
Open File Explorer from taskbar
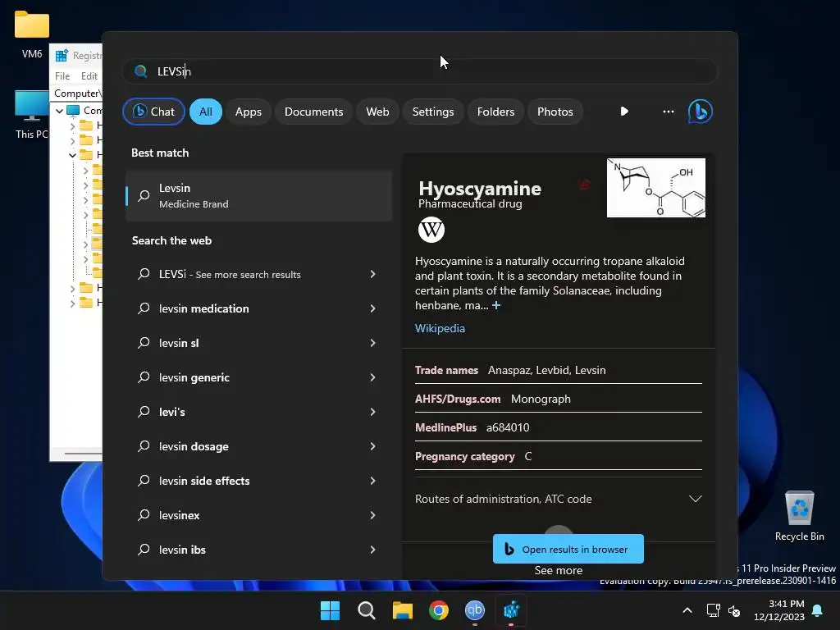point(402,610)
